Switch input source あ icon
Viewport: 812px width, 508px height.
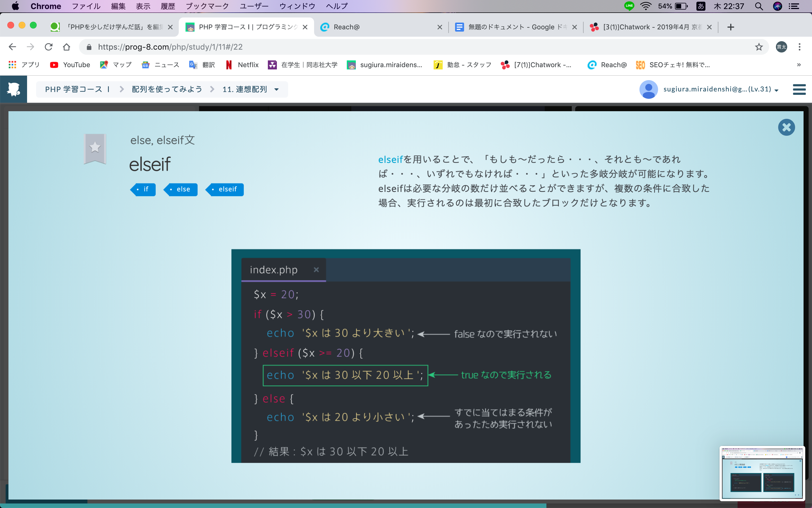pos(701,6)
